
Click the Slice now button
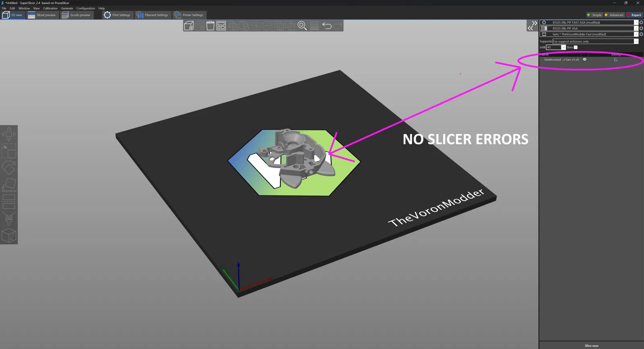[x=591, y=345]
